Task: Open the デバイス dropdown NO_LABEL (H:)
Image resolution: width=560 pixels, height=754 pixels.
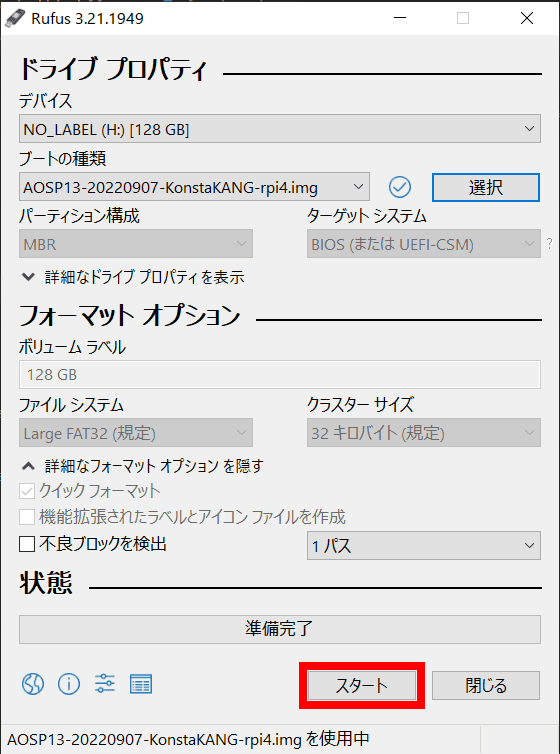Action: click(x=280, y=129)
